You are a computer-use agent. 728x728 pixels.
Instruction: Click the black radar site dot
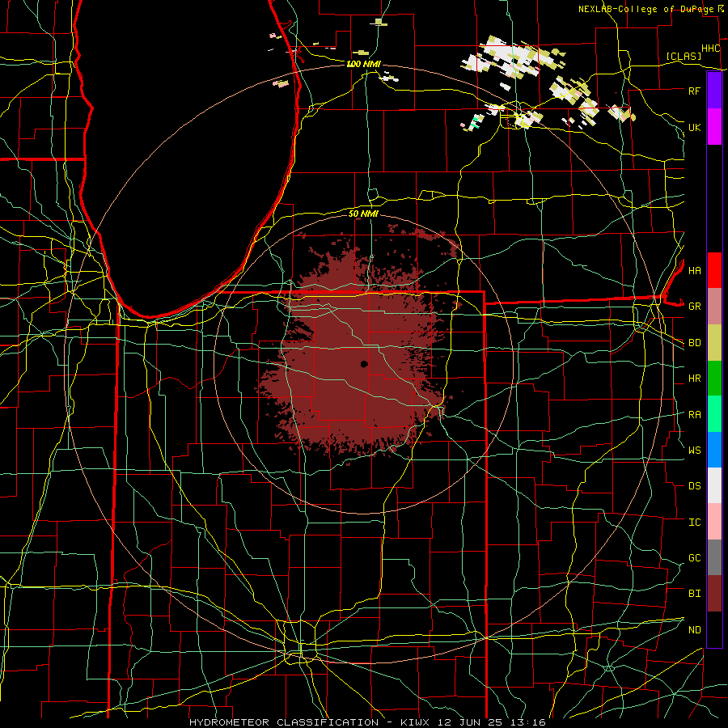click(x=364, y=364)
